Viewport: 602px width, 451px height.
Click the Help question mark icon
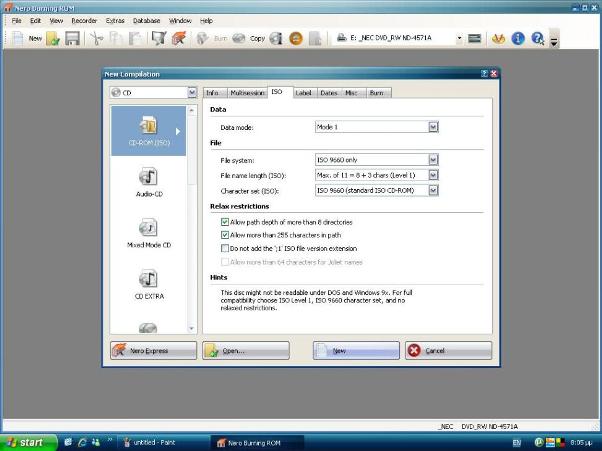point(538,38)
